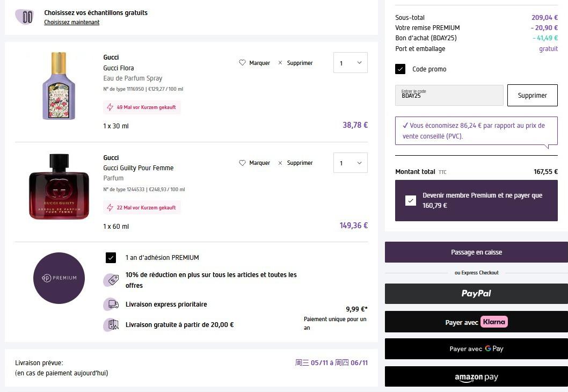Image resolution: width=568 pixels, height=392 pixels.
Task: Open the quantity dropdown for Gucci Guilty
Action: 351,163
